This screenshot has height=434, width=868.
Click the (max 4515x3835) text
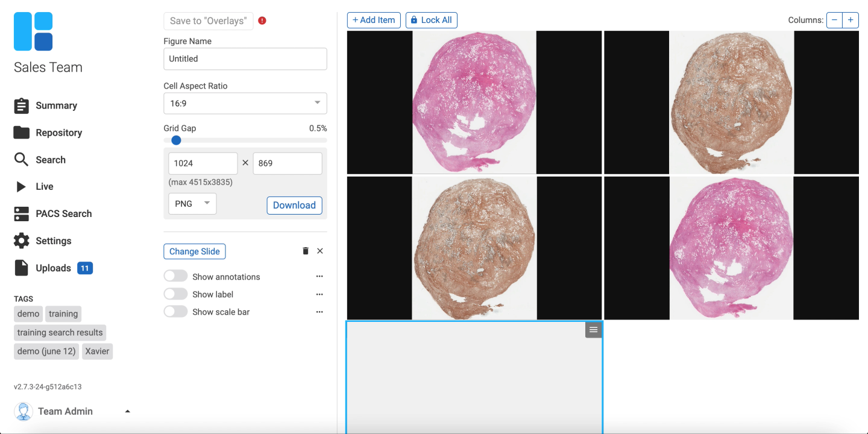click(201, 182)
